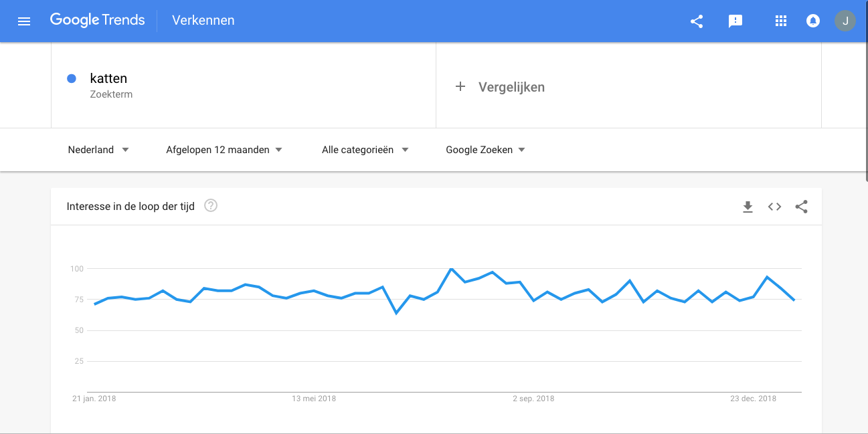Open the embed code icon
This screenshot has height=434, width=868.
click(x=774, y=207)
